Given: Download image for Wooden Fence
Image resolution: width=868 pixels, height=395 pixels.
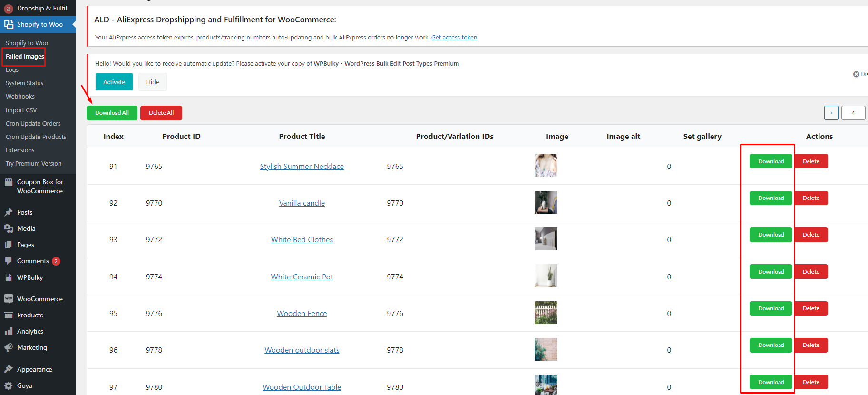Looking at the screenshot, I should coord(771,308).
